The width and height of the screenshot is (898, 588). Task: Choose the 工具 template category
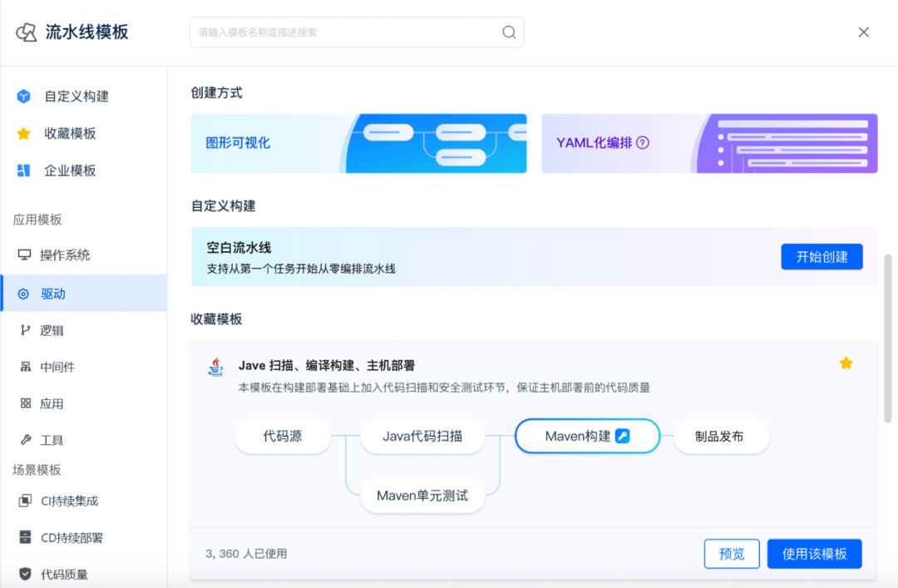click(52, 440)
